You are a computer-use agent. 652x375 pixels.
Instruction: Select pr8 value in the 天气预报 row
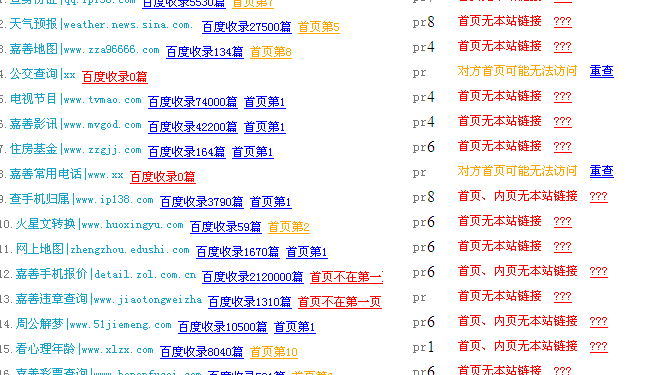(424, 22)
